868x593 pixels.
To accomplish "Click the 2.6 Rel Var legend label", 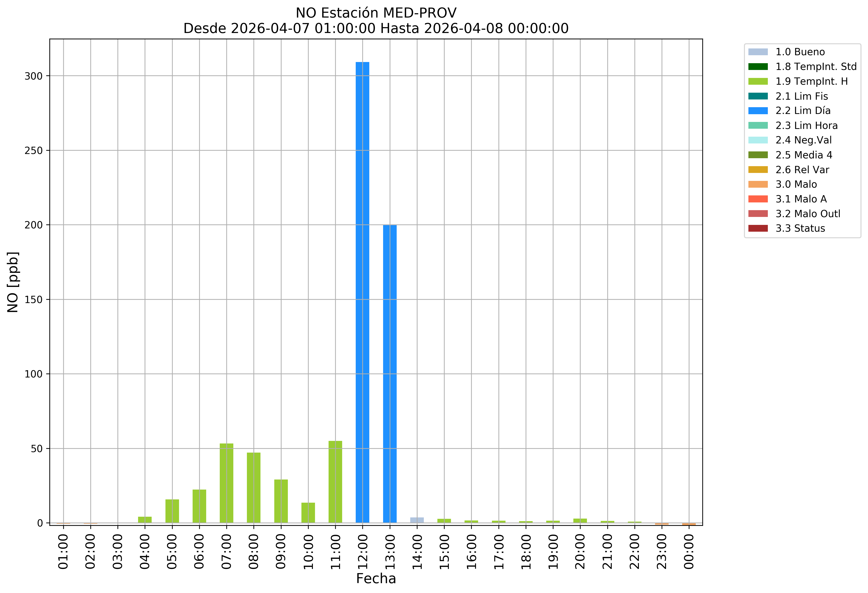I will pos(802,170).
